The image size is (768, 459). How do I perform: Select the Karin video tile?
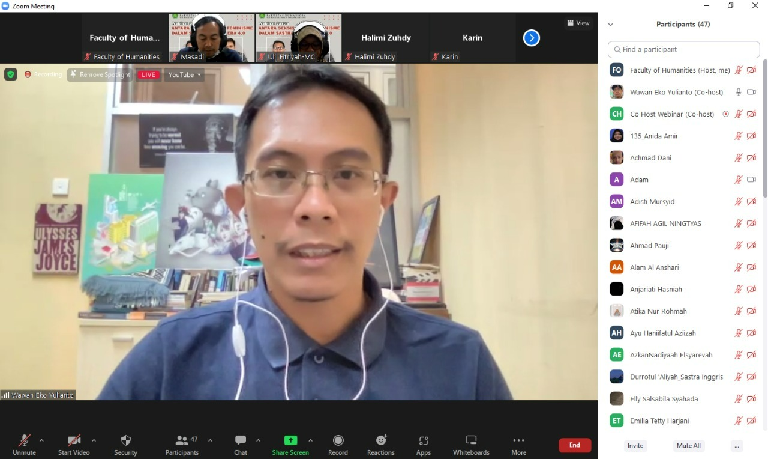click(472, 38)
